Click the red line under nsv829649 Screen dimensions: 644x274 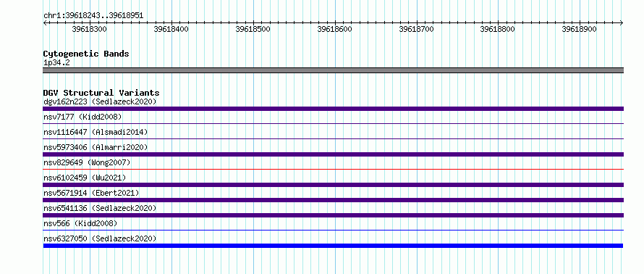click(333, 169)
